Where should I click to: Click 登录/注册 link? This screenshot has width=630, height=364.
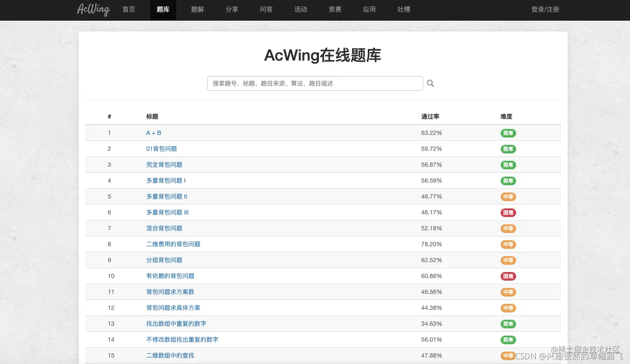point(545,9)
